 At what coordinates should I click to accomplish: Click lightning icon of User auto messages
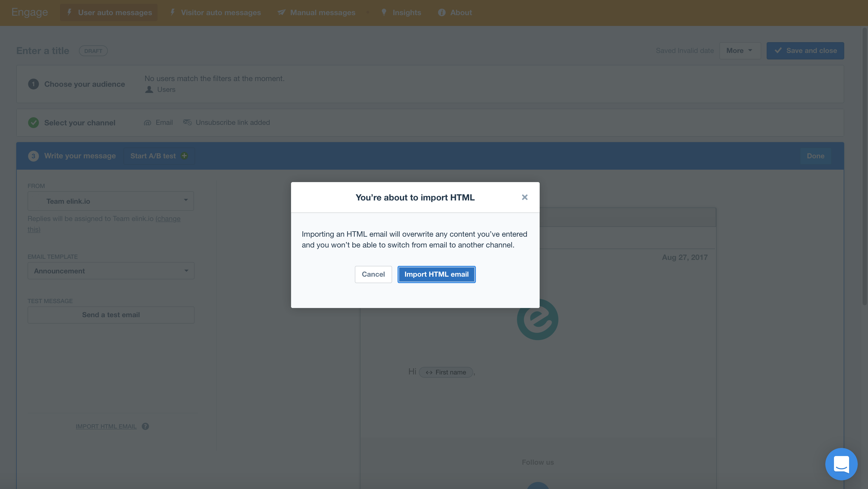[69, 12]
